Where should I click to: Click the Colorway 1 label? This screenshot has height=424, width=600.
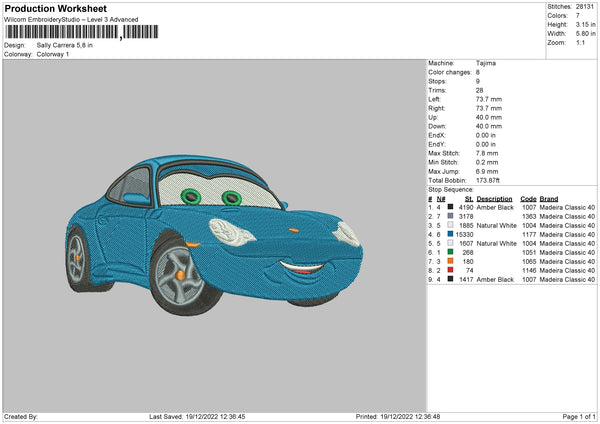[53, 54]
